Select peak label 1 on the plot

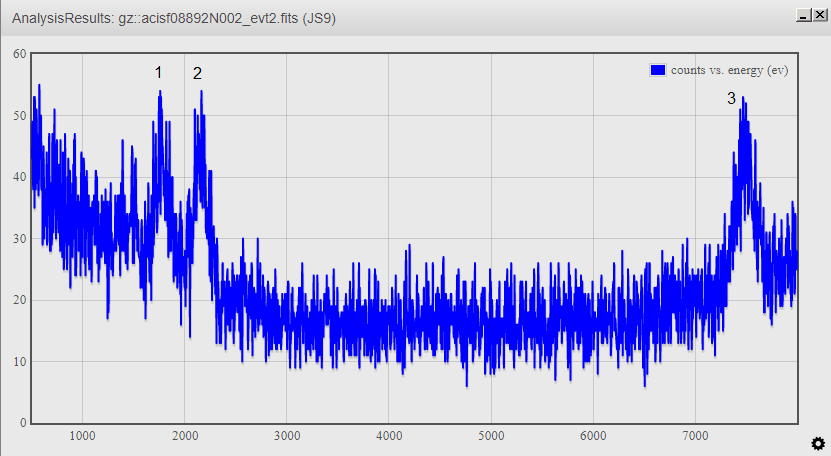158,73
